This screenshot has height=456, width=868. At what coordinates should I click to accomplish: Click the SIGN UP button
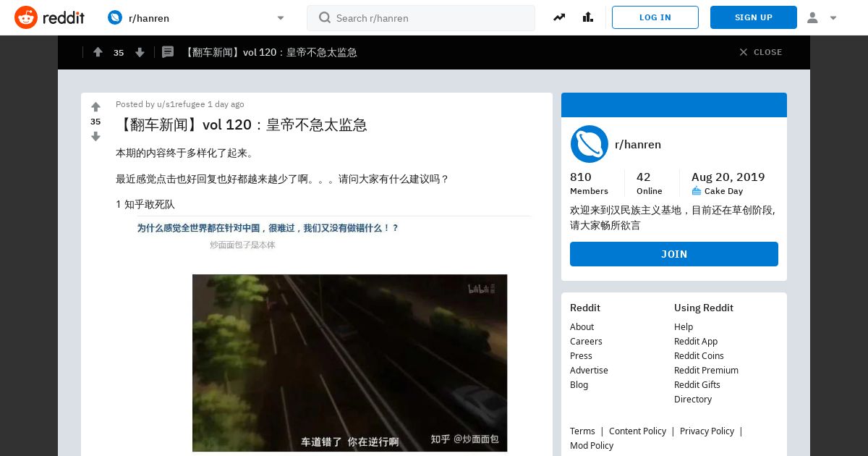point(754,17)
